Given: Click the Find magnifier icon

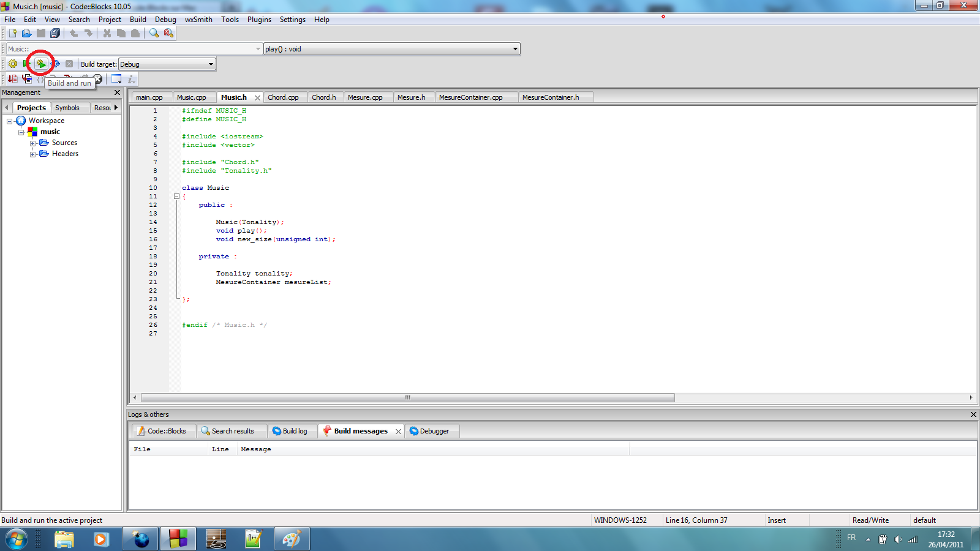Looking at the screenshot, I should click(x=154, y=33).
